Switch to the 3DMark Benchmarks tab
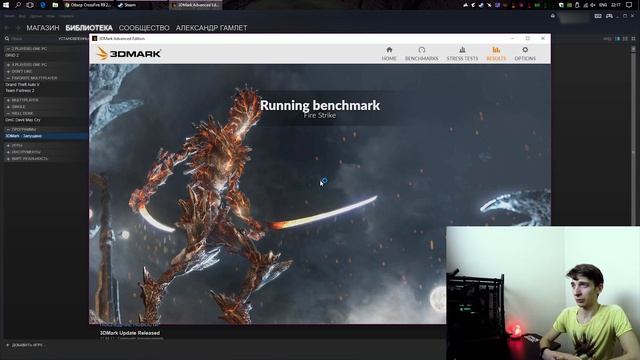Viewport: 640px width, 360px height. 422,53
